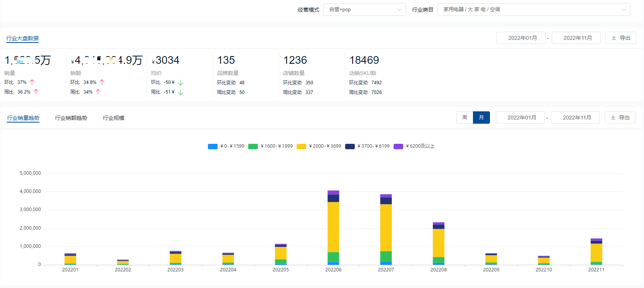Screen dimensions: 644x288
Task: Click the 行业大盘数据 heading link
Action: click(22, 38)
